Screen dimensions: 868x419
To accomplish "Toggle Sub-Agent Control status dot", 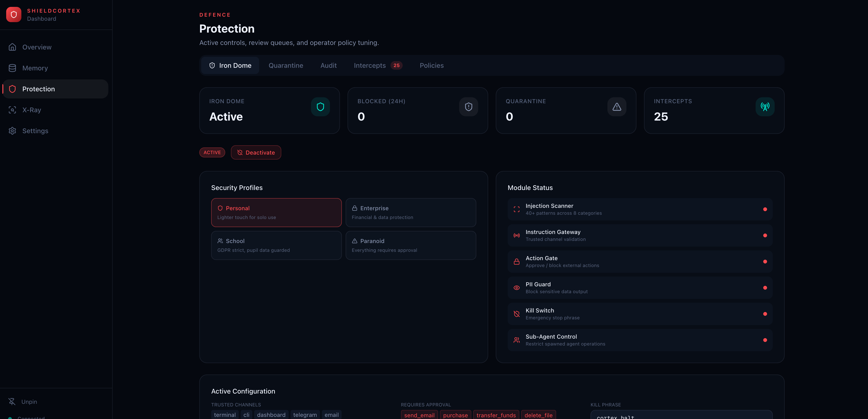I will (x=765, y=340).
